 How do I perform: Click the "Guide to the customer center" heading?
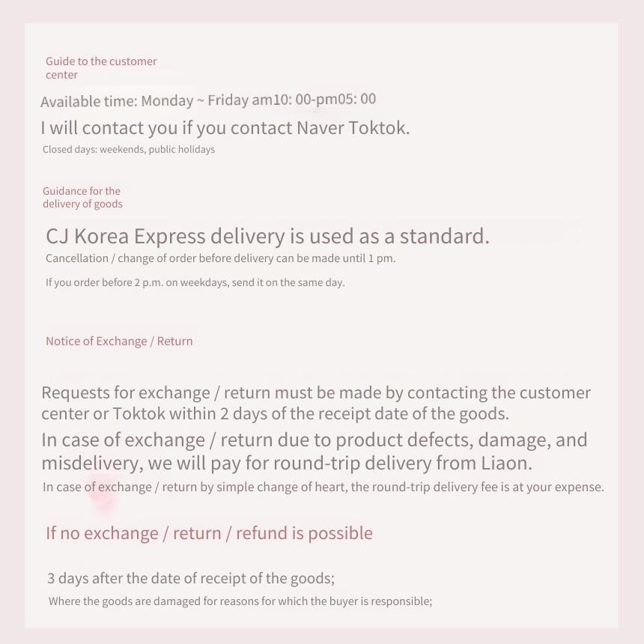[x=101, y=67]
